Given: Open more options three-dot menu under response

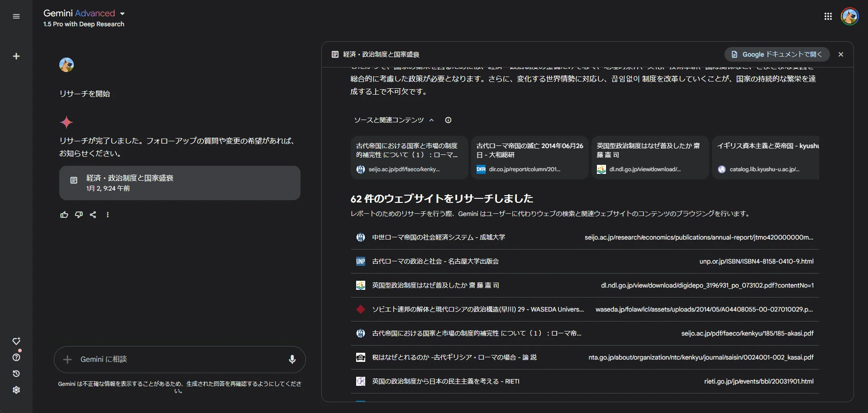Looking at the screenshot, I should pyautogui.click(x=108, y=215).
